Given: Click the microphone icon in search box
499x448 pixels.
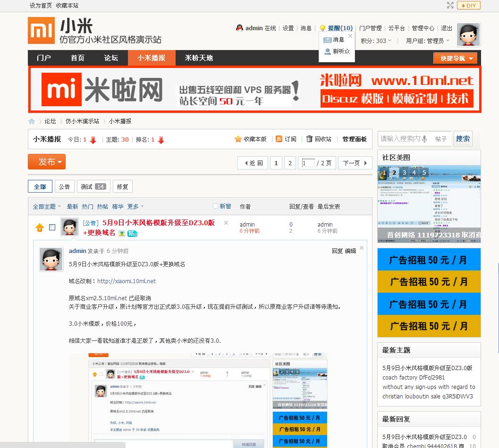Looking at the screenshot, I should [424, 139].
